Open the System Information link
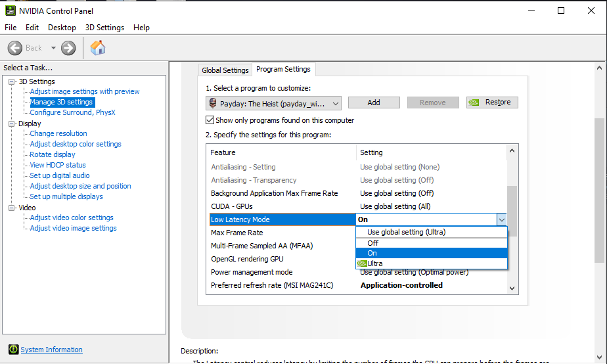 (x=51, y=350)
